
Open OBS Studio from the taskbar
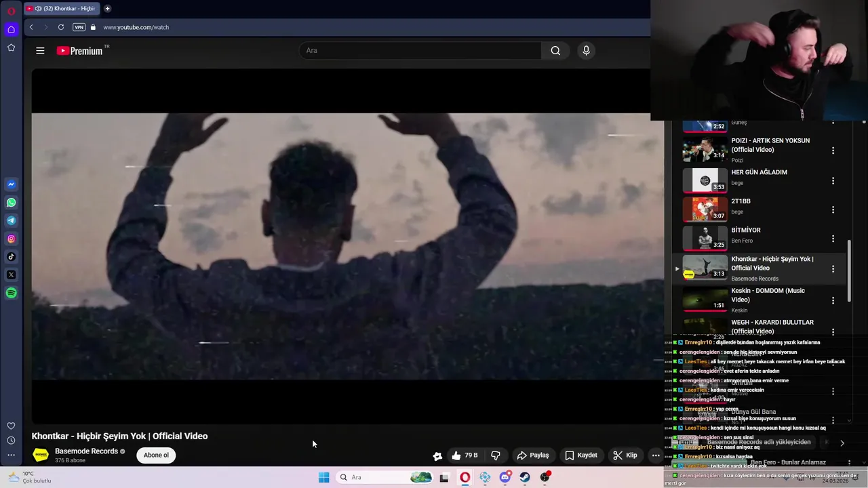(545, 477)
